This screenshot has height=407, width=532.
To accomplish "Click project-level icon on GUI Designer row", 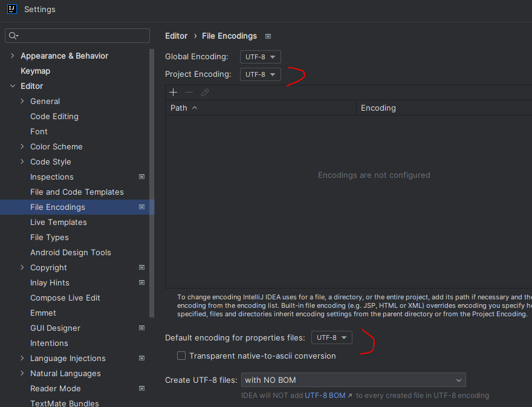I will pyautogui.click(x=142, y=328).
